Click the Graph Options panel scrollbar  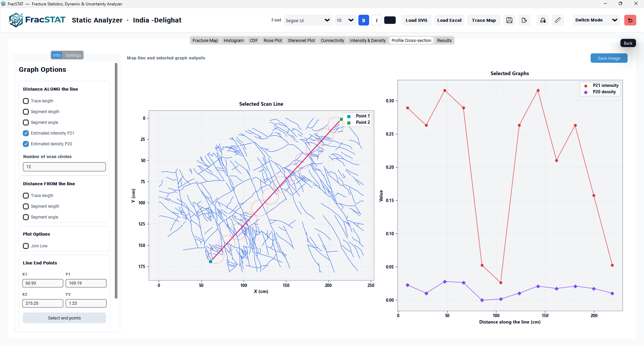[x=116, y=181]
